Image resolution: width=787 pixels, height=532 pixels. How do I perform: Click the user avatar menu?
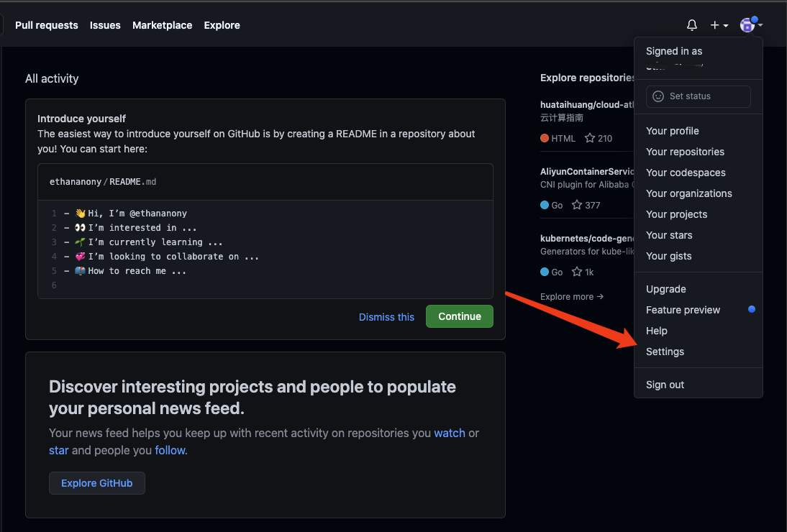[750, 25]
